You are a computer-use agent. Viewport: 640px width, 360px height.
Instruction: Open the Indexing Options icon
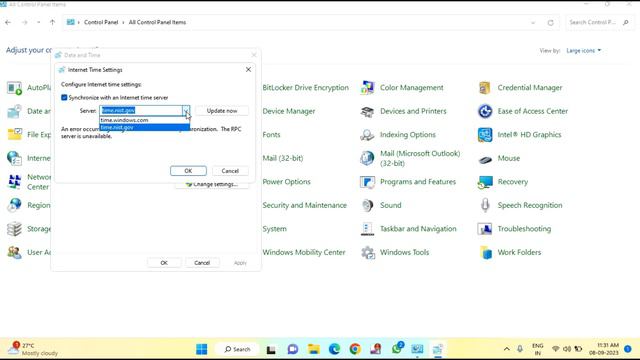pos(367,135)
